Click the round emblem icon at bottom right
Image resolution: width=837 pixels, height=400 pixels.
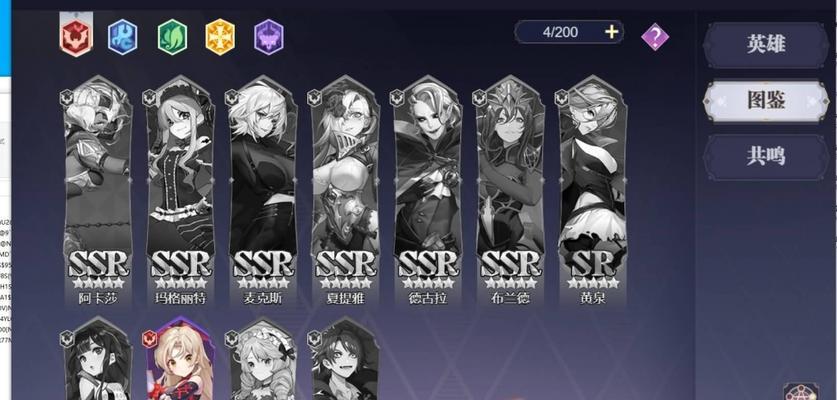pyautogui.click(x=801, y=393)
